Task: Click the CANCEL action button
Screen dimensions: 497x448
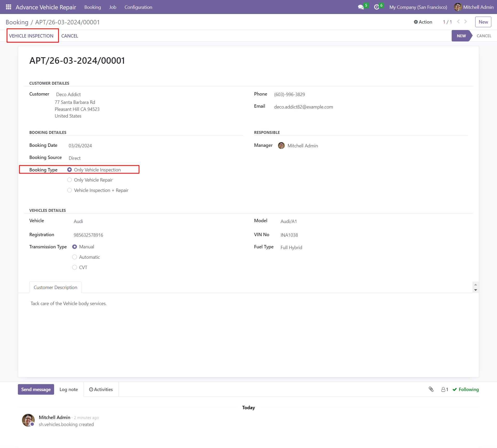Action: pyautogui.click(x=70, y=36)
